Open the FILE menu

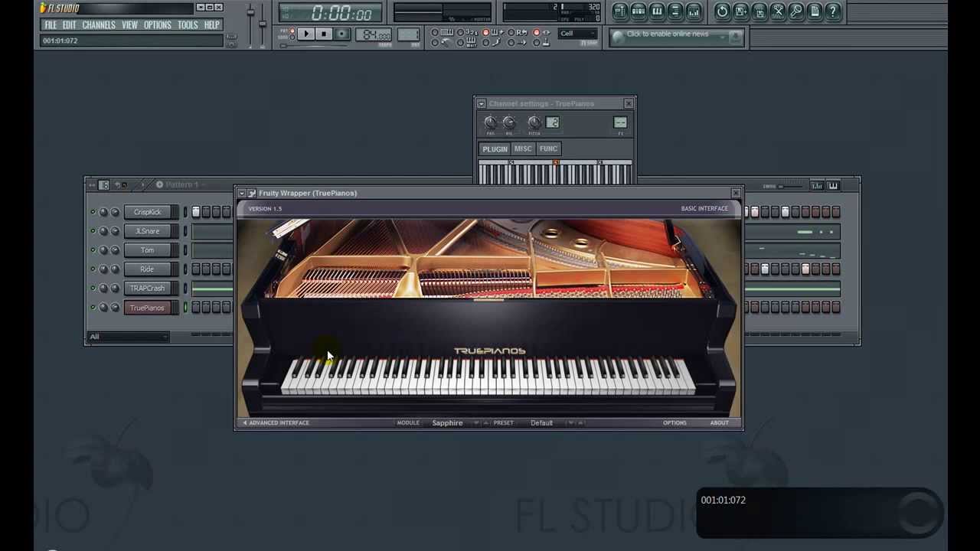point(51,24)
